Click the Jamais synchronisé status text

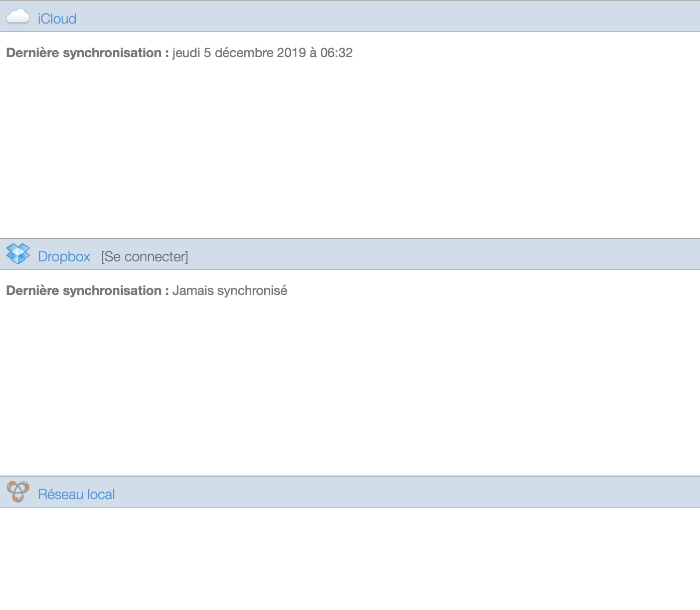pyautogui.click(x=230, y=290)
